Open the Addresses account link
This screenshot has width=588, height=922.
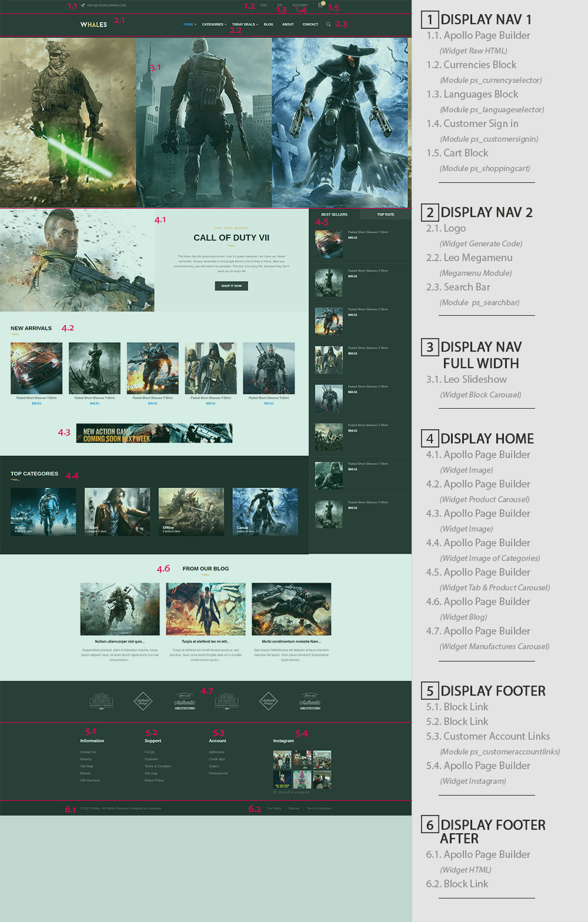click(216, 752)
